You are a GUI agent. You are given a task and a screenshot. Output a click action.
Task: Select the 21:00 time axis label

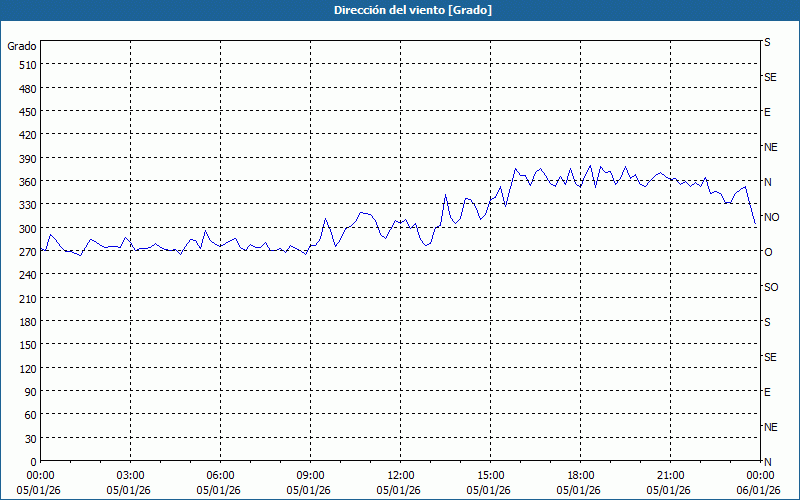click(x=671, y=475)
